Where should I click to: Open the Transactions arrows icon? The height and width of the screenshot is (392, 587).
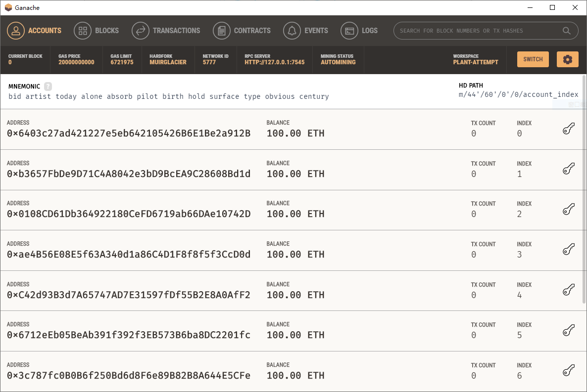coord(141,31)
